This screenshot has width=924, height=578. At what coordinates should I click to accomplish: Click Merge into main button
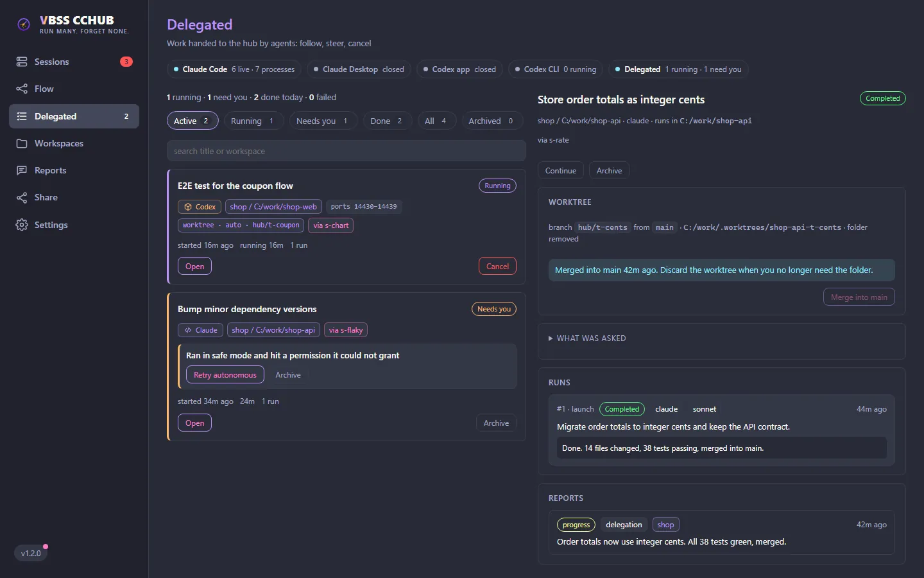[x=859, y=297]
